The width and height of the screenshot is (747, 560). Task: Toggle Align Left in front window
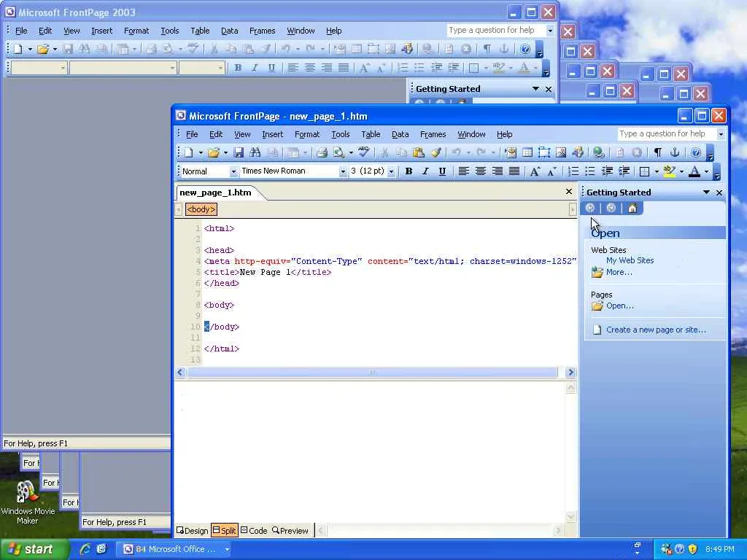tap(463, 171)
